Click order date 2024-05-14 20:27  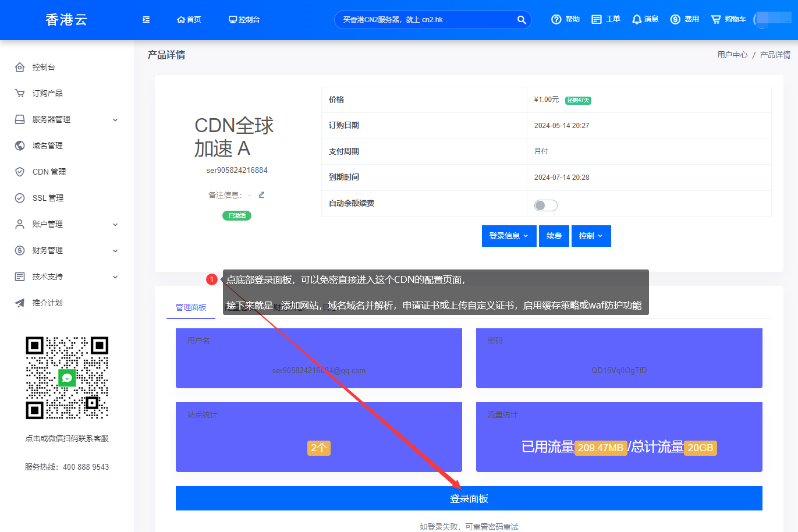562,125
